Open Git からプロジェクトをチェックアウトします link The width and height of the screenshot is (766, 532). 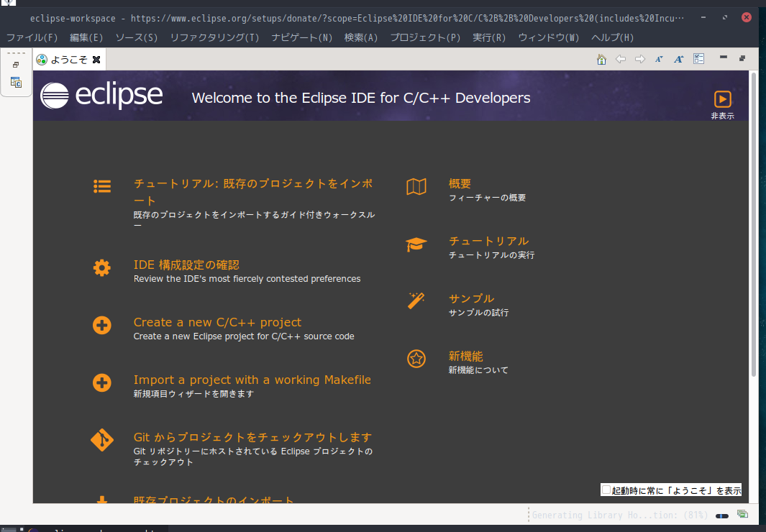(x=252, y=437)
